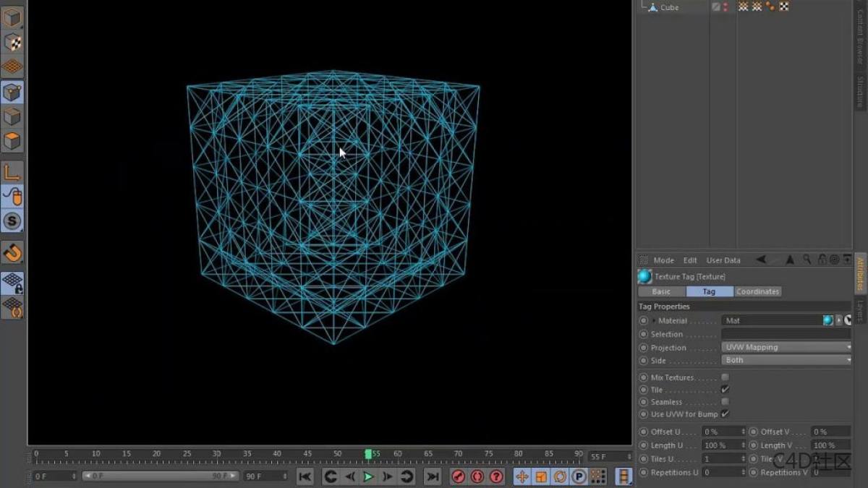Click the record rotation keyframe icon
This screenshot has width=868, height=488.
coord(560,476)
